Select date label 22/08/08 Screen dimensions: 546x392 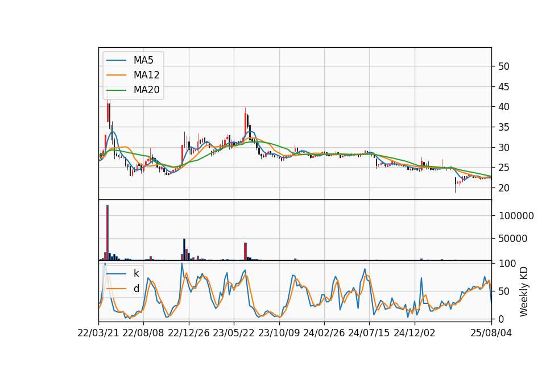tap(143, 333)
